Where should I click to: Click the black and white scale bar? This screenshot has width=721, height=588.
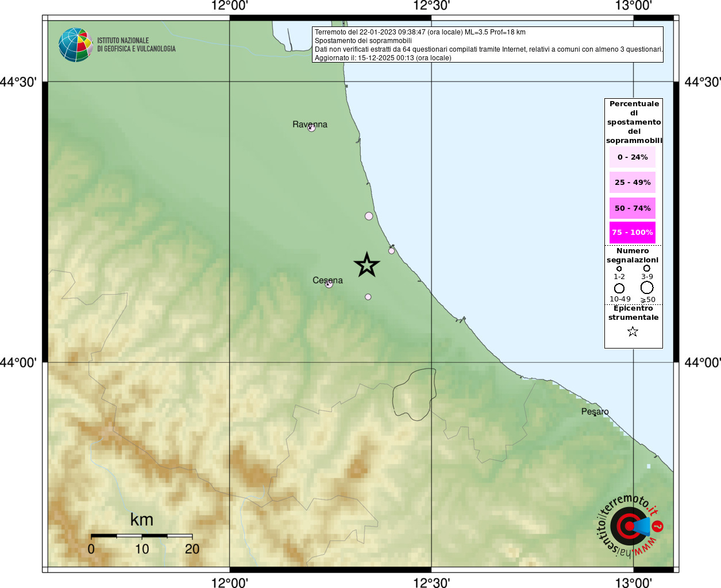coord(141,536)
